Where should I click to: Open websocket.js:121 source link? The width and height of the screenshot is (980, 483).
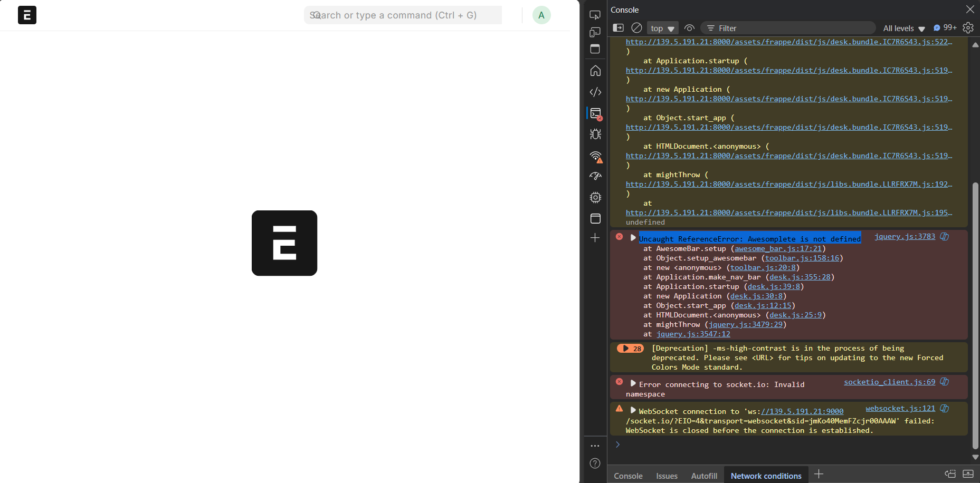[x=900, y=409]
